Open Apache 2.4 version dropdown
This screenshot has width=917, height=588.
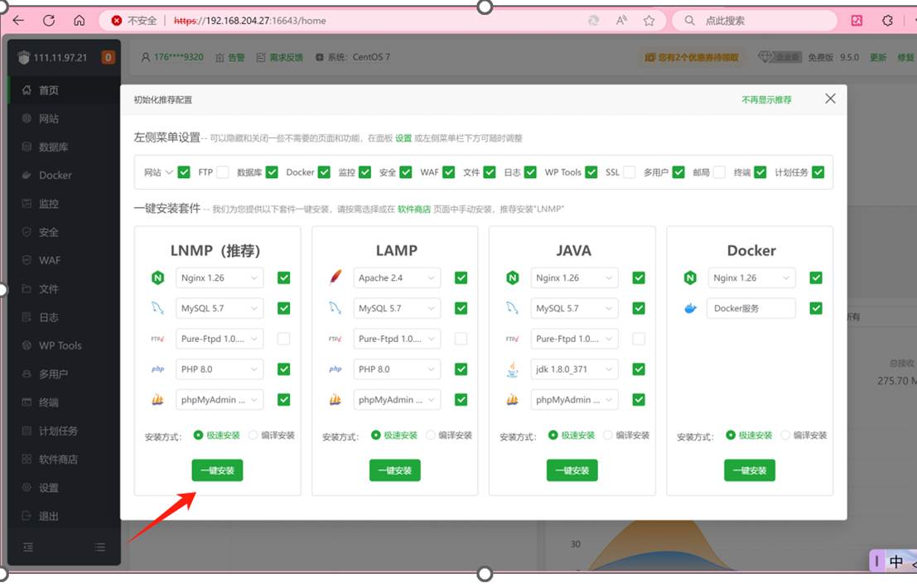(x=397, y=277)
